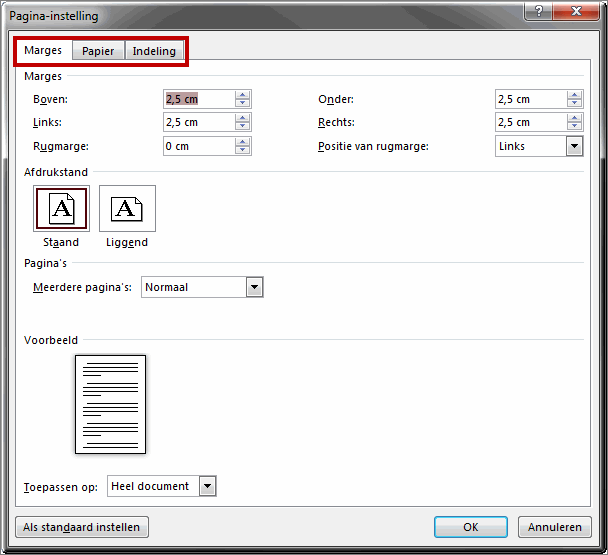608x555 pixels.
Task: Click the Help question mark icon
Action: point(540,11)
